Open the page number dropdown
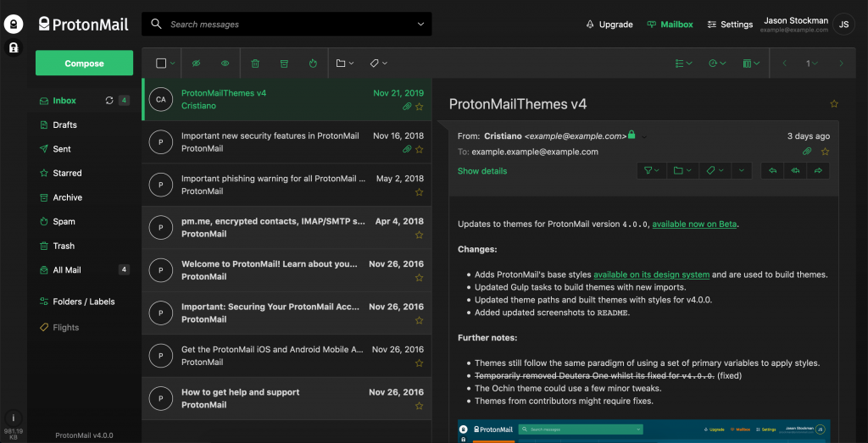The width and height of the screenshot is (868, 443). point(812,64)
